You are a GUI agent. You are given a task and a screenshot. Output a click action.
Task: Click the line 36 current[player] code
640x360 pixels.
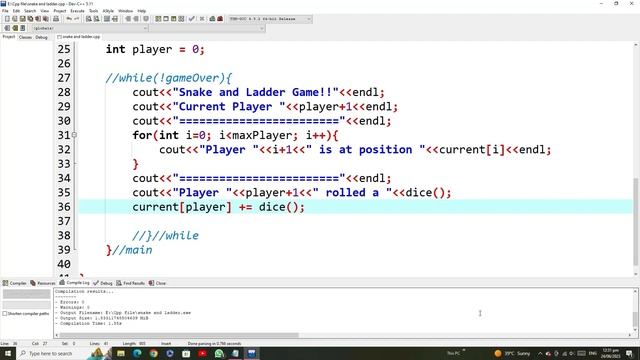pos(218,207)
